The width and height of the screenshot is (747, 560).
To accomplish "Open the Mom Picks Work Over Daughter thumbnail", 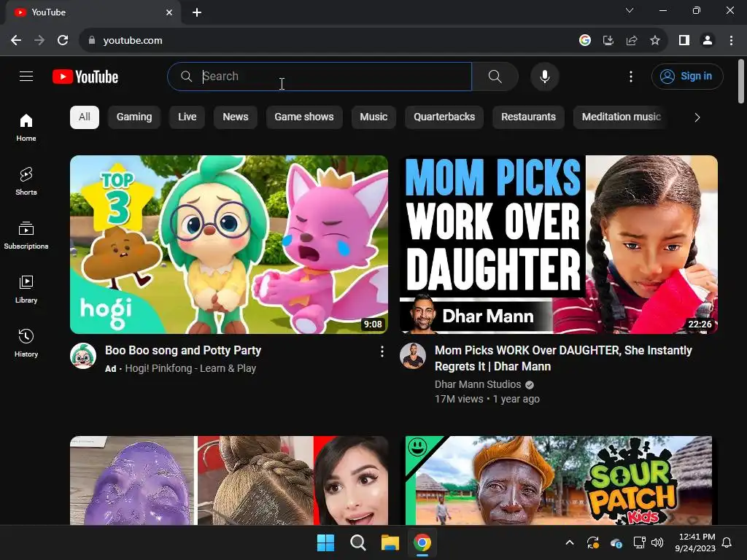I will [x=558, y=244].
